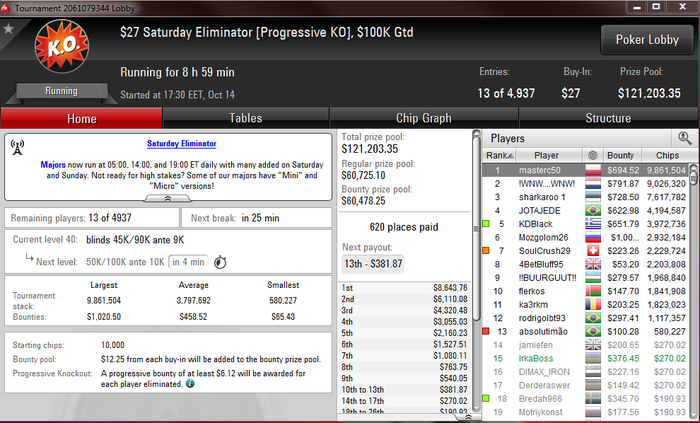Screen dimensions: 700x423
Task: Select player row 4BetBluff95
Action: (x=586, y=264)
